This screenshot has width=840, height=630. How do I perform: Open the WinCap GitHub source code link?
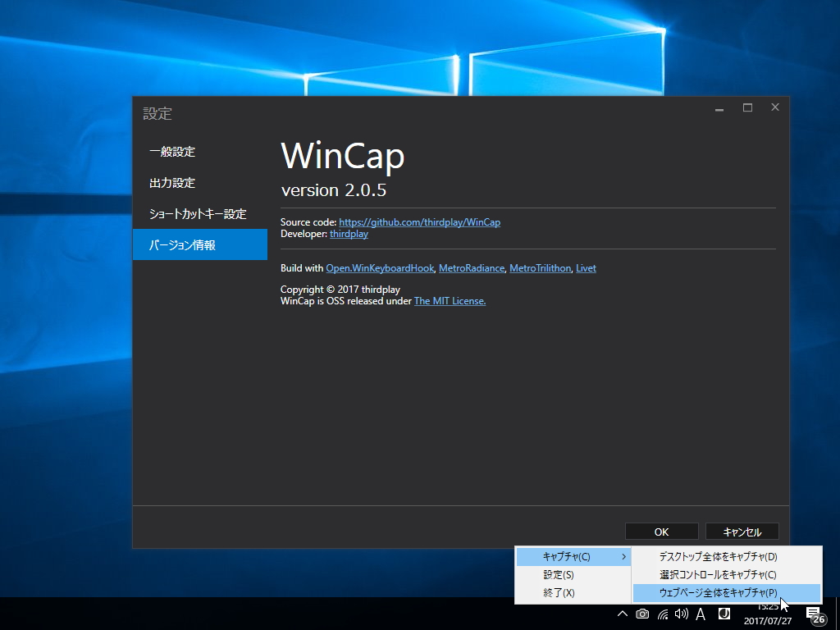click(419, 221)
